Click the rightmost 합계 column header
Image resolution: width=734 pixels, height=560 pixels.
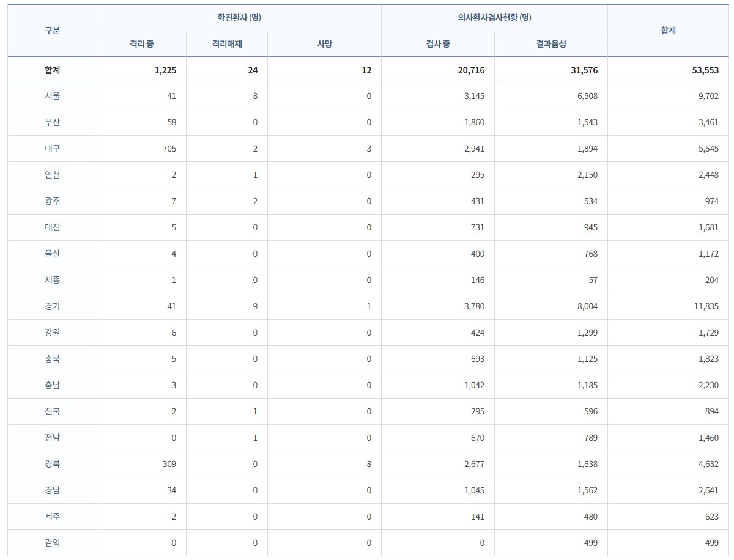(x=669, y=31)
